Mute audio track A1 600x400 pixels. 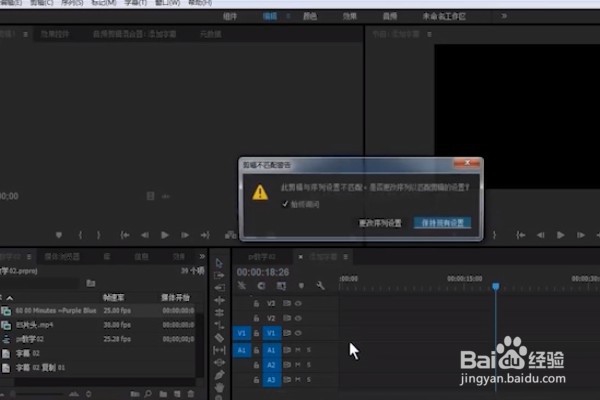298,350
